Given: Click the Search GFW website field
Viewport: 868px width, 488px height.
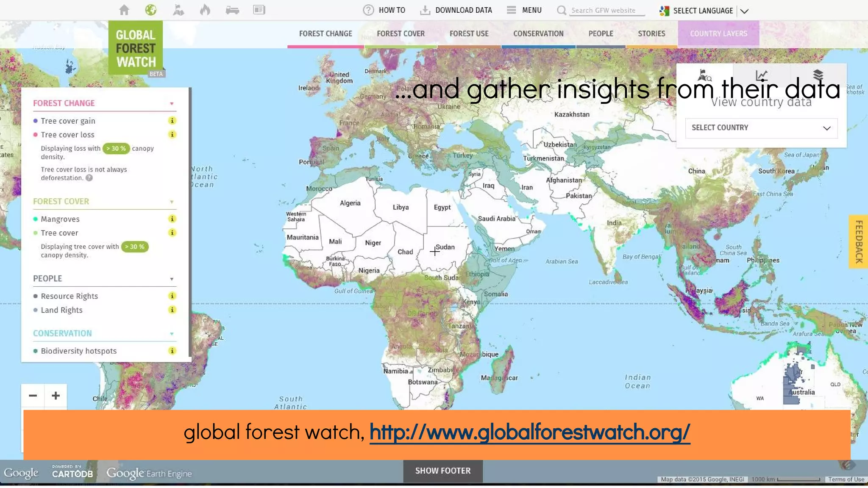Looking at the screenshot, I should (x=606, y=11).
